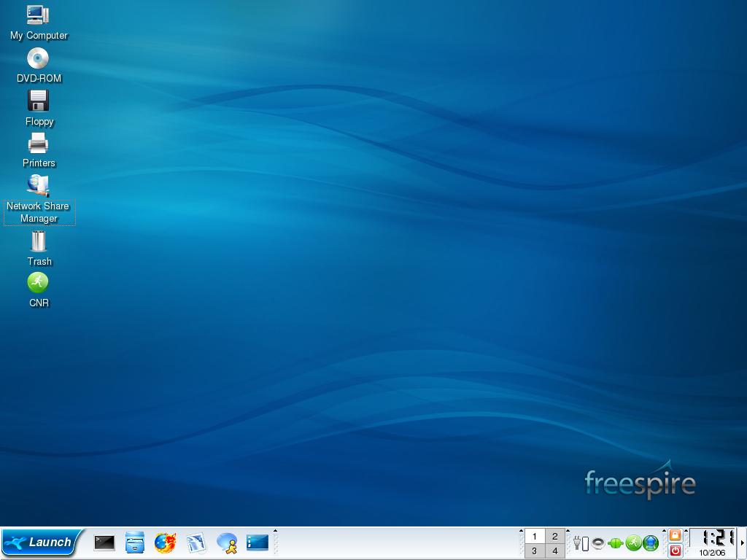Open the Trash

point(39,241)
